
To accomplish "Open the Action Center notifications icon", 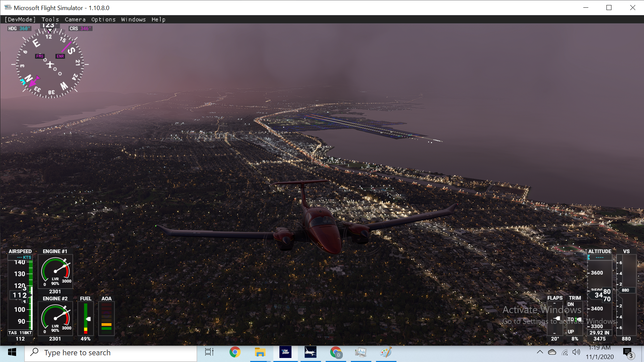I will (628, 353).
